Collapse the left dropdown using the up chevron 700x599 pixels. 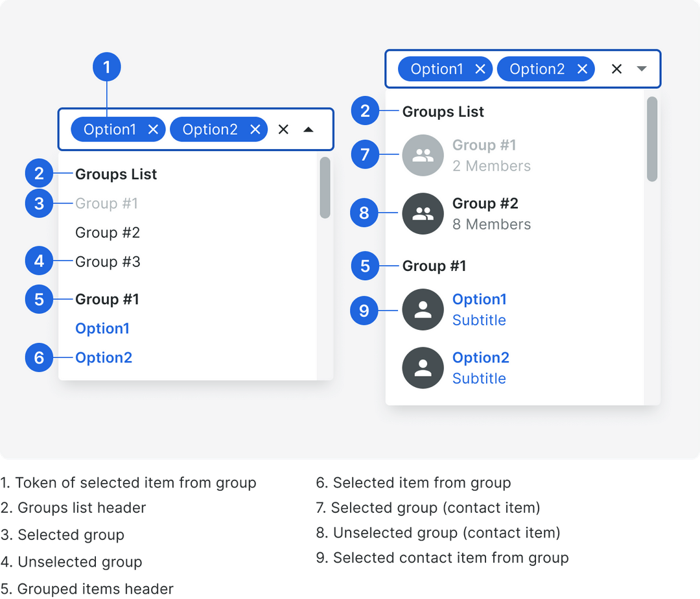pyautogui.click(x=309, y=129)
